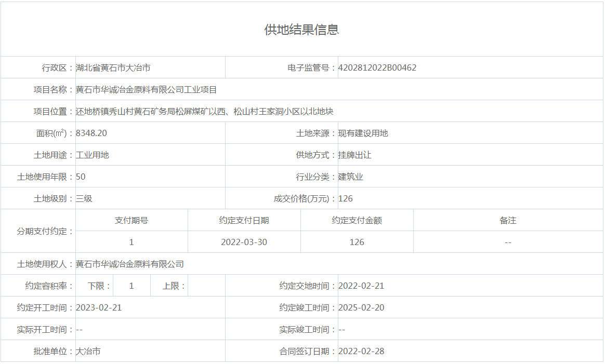Click the 约定交地时间 label

coord(308,286)
